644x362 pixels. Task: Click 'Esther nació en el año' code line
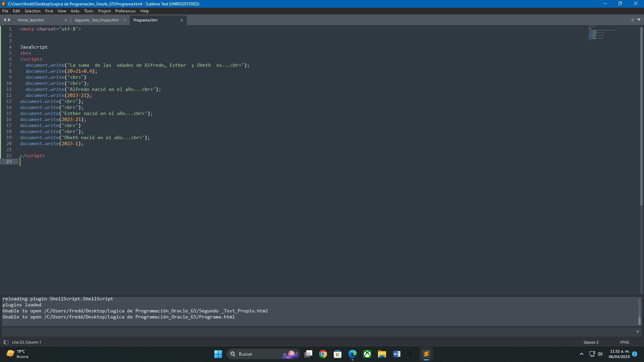[86, 114]
